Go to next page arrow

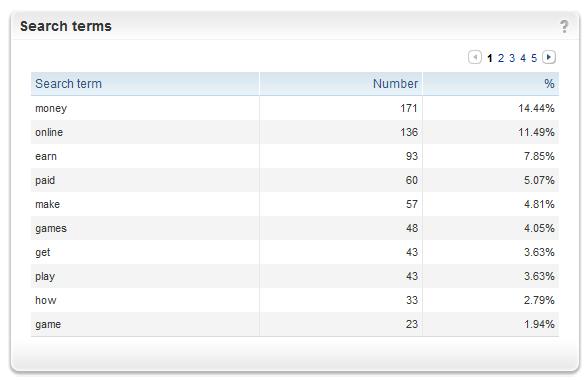coord(549,57)
